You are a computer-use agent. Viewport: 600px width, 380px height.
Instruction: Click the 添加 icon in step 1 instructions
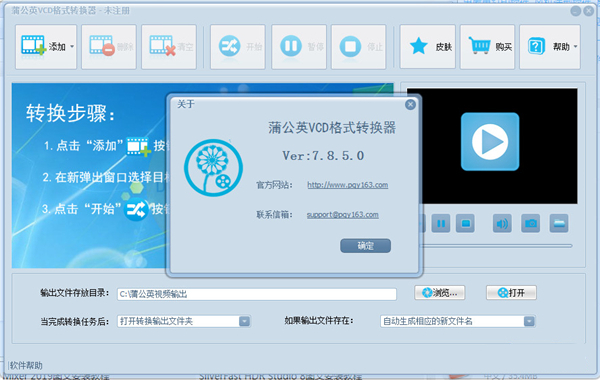pyautogui.click(x=139, y=147)
